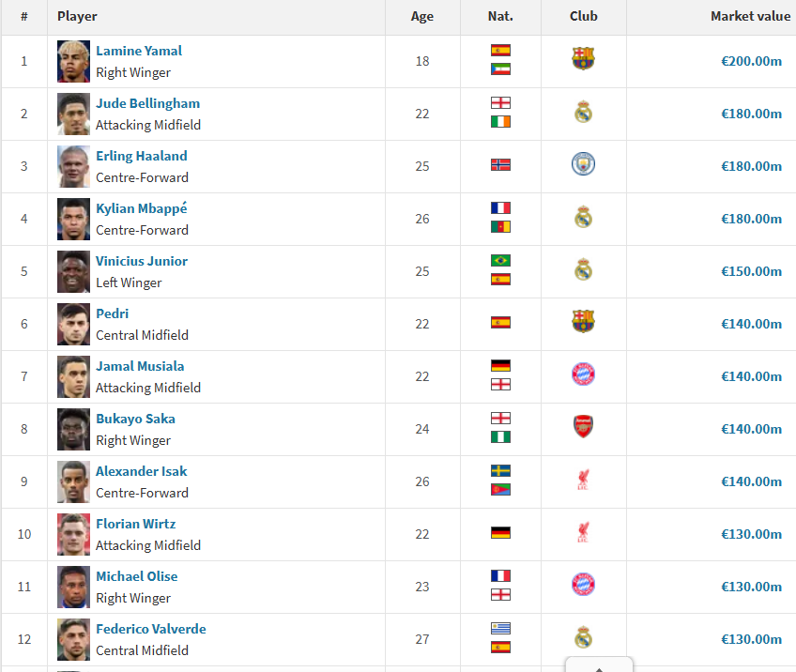This screenshot has width=796, height=672.
Task: Open Michael Olise's player profile link
Action: pyautogui.click(x=136, y=576)
